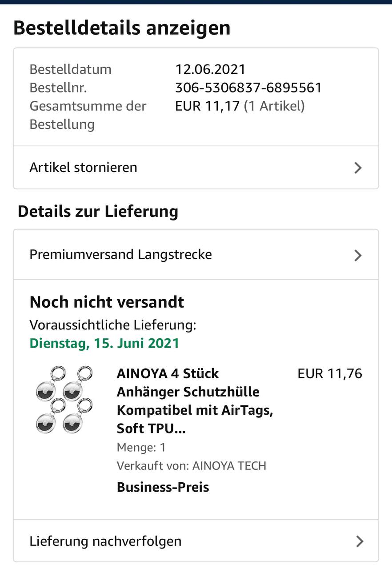Screen dimensions: 392x569
Task: Open the Premiumversand Langstrecke shipping label
Action: [x=120, y=255]
